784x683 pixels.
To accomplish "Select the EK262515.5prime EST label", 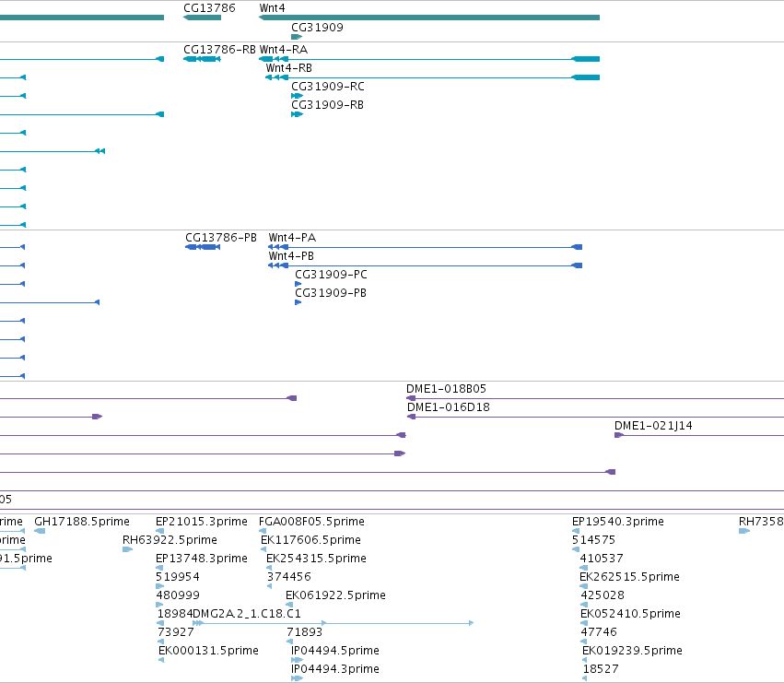I will [629, 577].
